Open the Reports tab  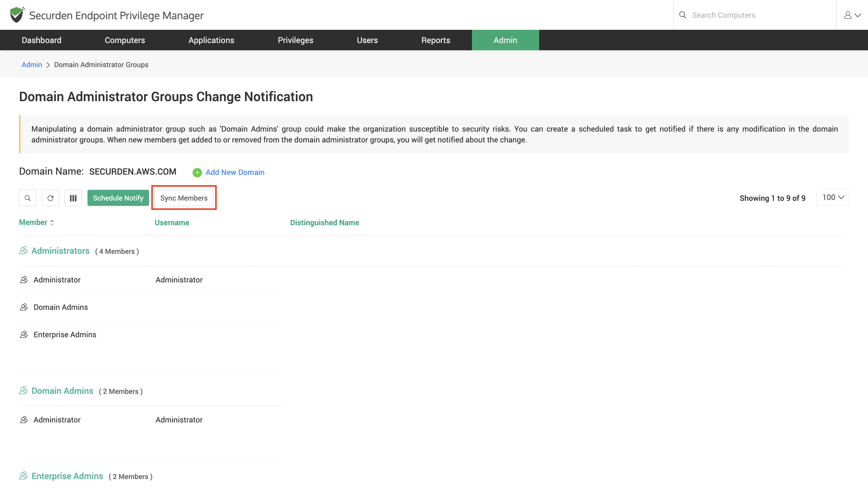tap(436, 40)
